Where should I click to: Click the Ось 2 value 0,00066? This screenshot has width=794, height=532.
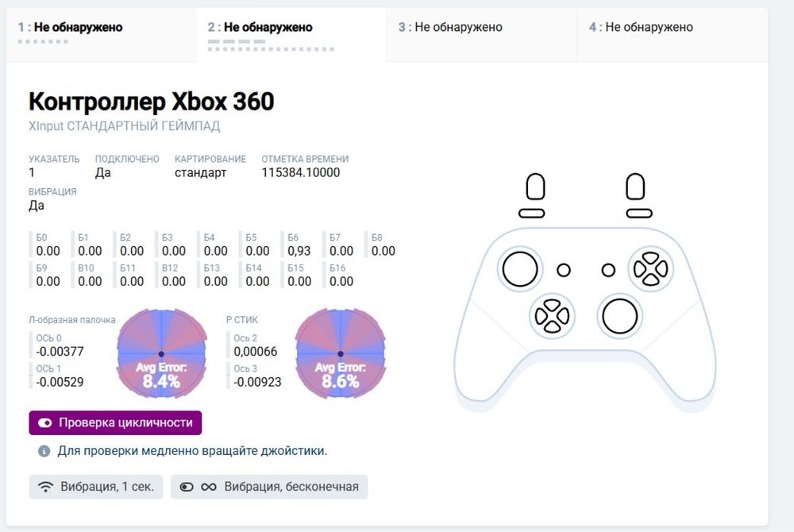click(255, 351)
